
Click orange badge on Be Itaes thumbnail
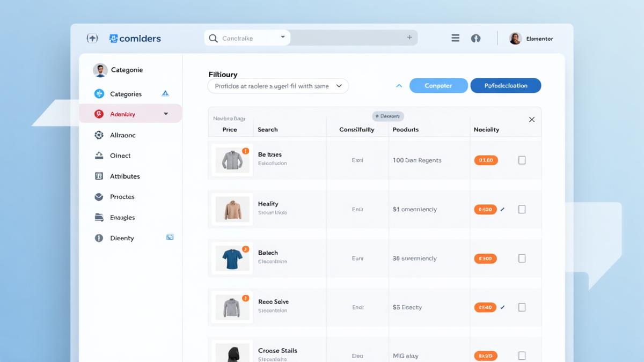click(245, 151)
